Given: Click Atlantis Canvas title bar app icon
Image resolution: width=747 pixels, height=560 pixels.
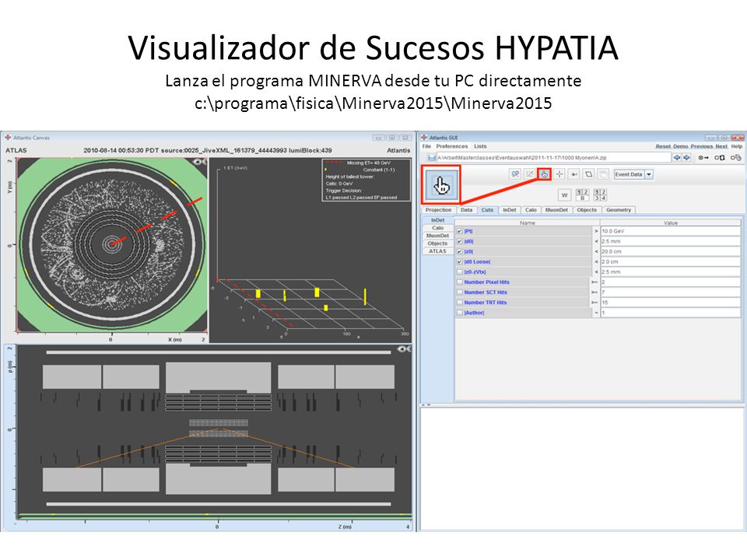Looking at the screenshot, I should coord(8,138).
